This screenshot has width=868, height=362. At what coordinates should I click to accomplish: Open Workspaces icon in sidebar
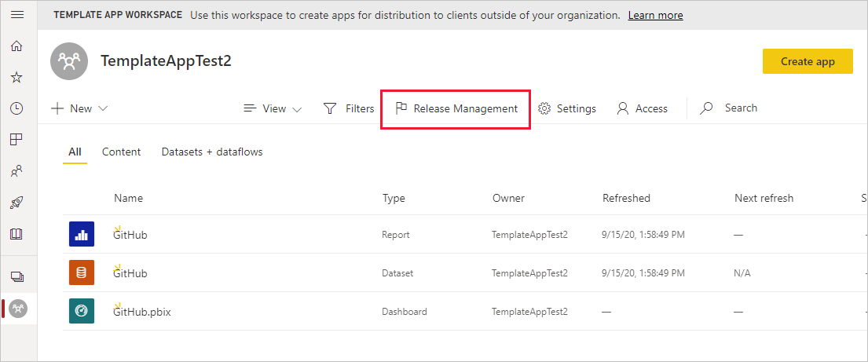click(17, 276)
